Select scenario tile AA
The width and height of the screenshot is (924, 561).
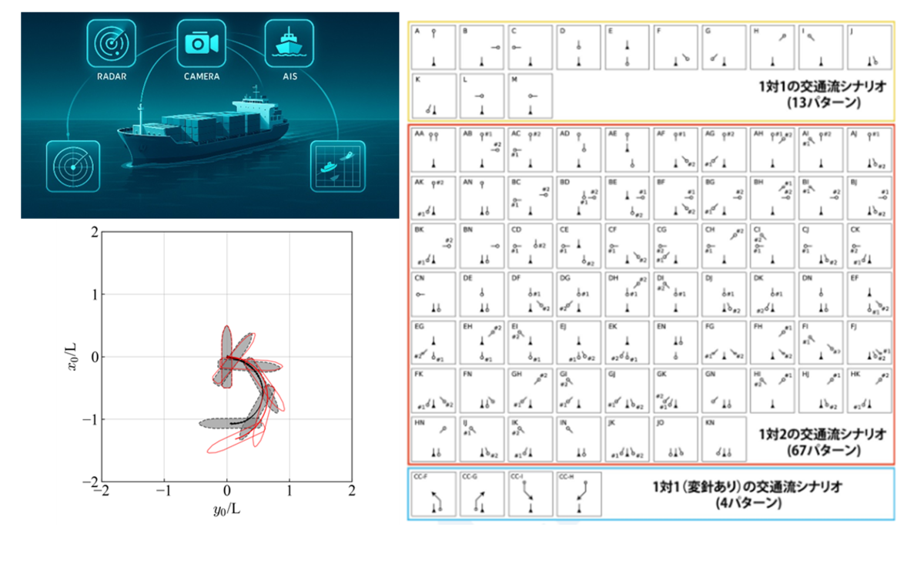pos(434,149)
